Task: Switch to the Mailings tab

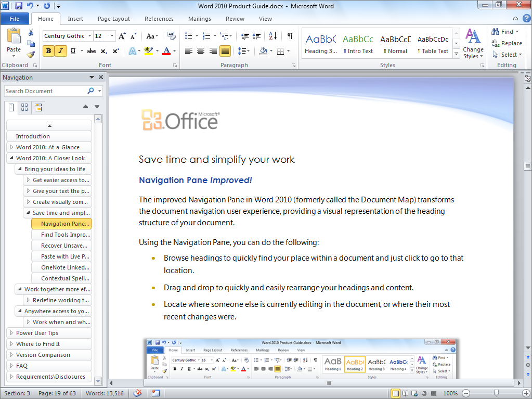Action: 200,19
